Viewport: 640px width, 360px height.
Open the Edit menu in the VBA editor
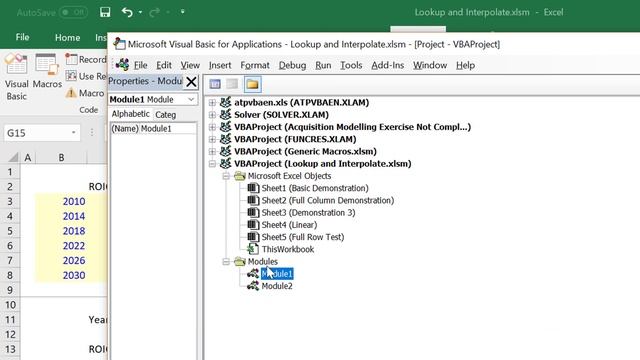[164, 65]
